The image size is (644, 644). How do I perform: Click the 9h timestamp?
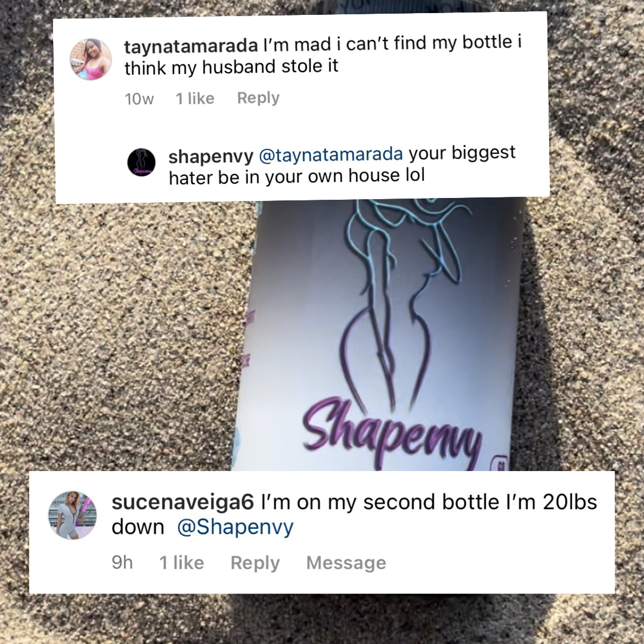tap(122, 563)
